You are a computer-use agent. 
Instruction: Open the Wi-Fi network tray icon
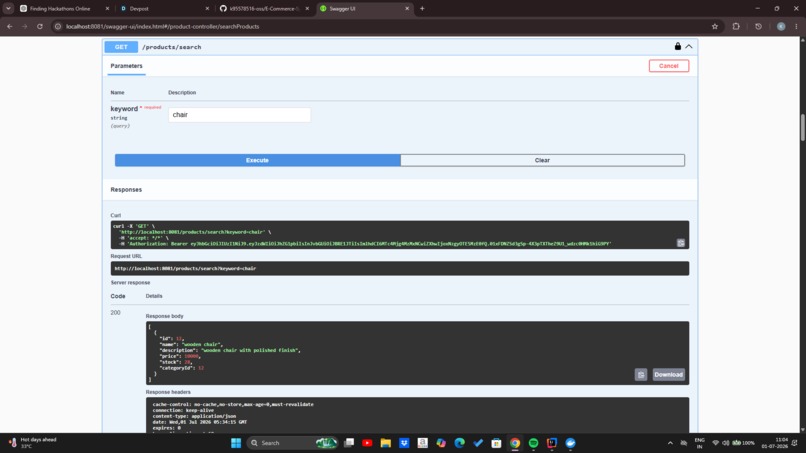point(715,443)
